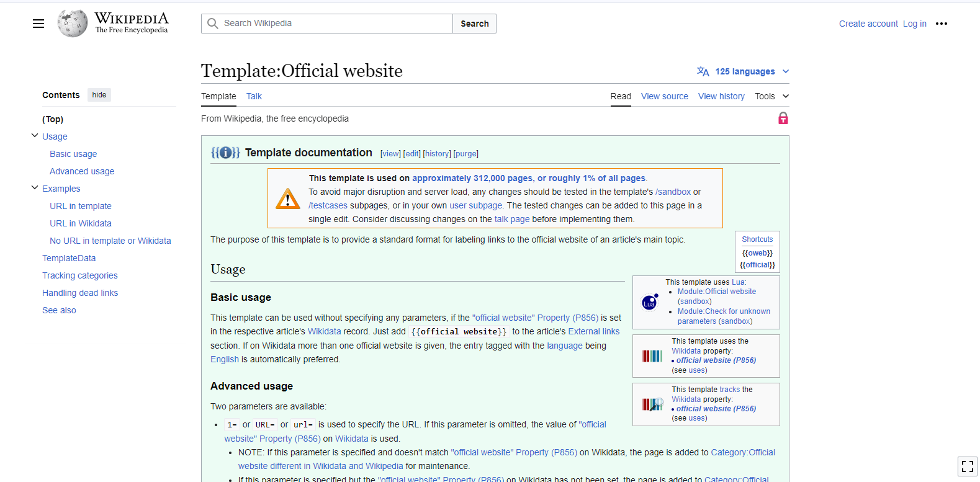Click the template documentation info icon

click(225, 153)
